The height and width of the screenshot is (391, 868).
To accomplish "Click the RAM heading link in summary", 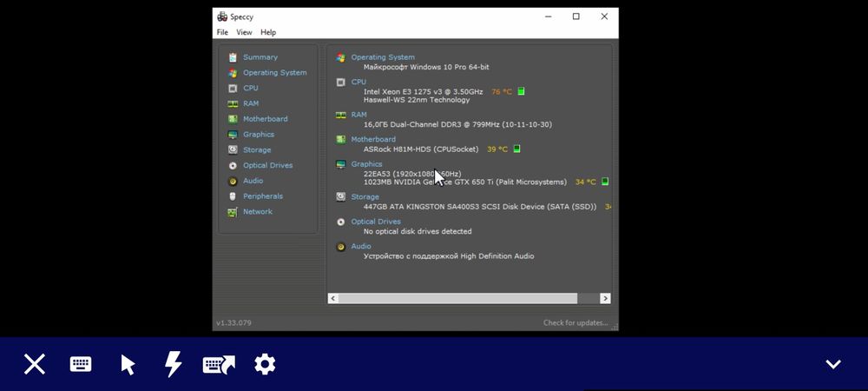I will [358, 115].
